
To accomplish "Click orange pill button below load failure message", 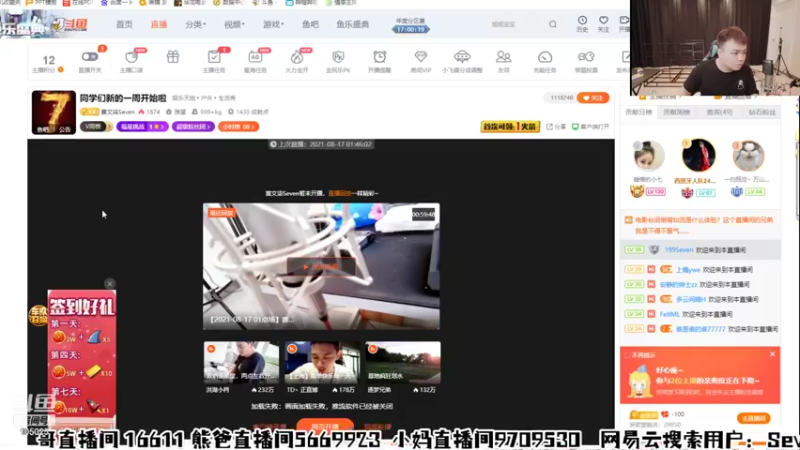I will coord(325,426).
